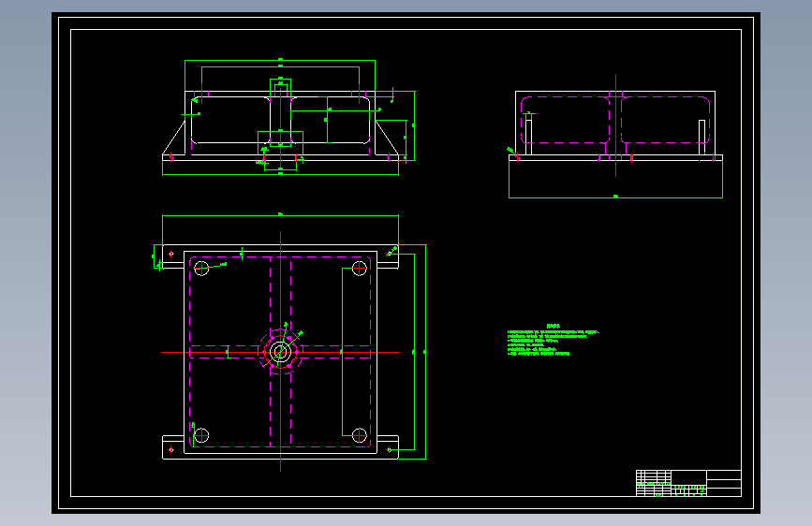Screen dimensions: 812x526
Task: Pick the red vertical centerline in side view
Action: 615,125
